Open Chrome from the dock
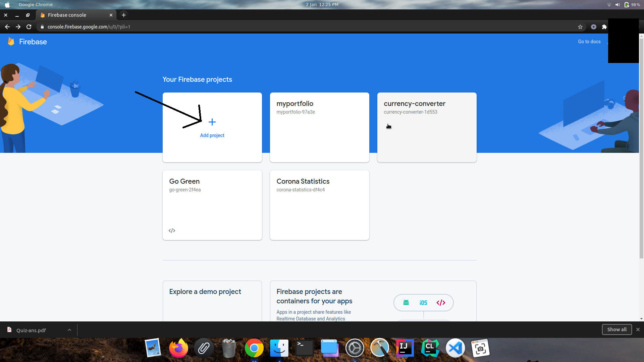 pyautogui.click(x=254, y=348)
